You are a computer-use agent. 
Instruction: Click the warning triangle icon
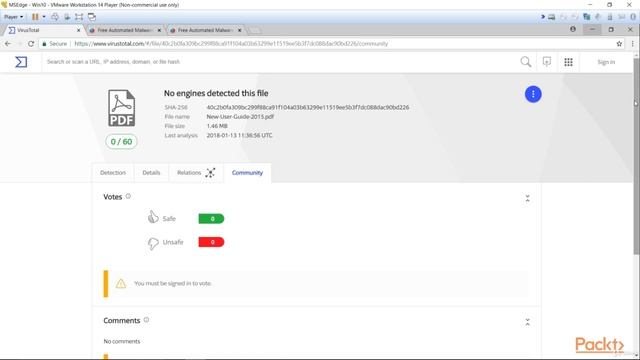(121, 283)
